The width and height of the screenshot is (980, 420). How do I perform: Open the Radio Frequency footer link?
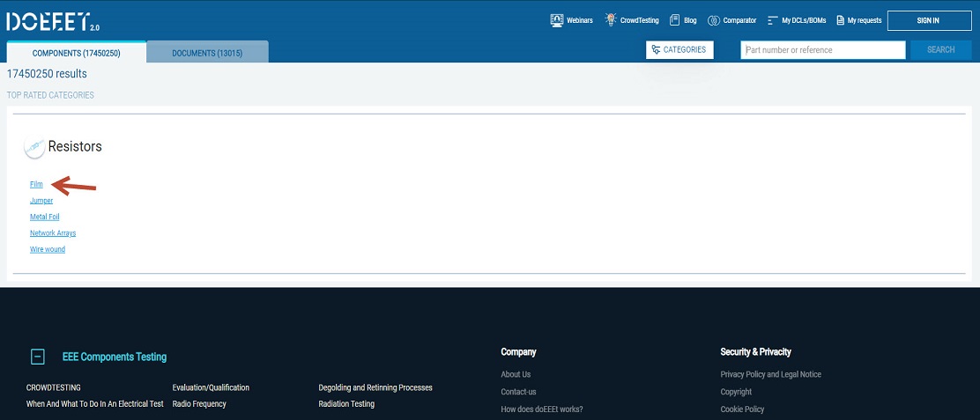[199, 404]
